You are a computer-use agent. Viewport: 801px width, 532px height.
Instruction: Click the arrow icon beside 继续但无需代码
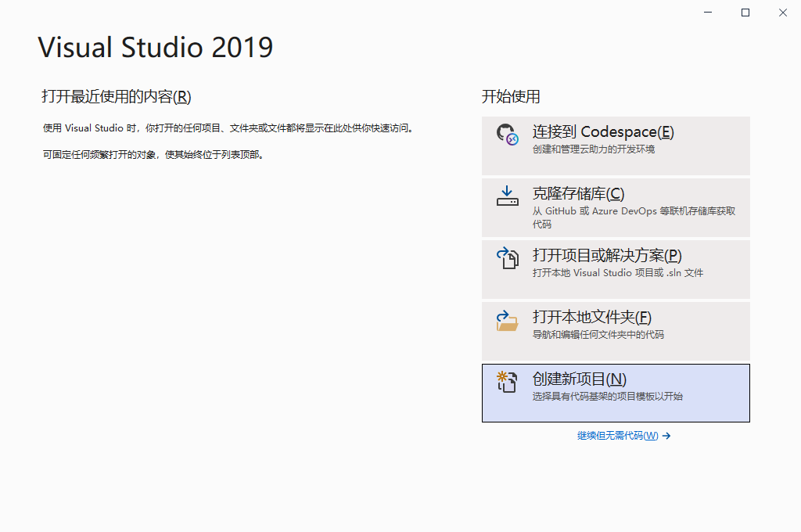click(666, 436)
